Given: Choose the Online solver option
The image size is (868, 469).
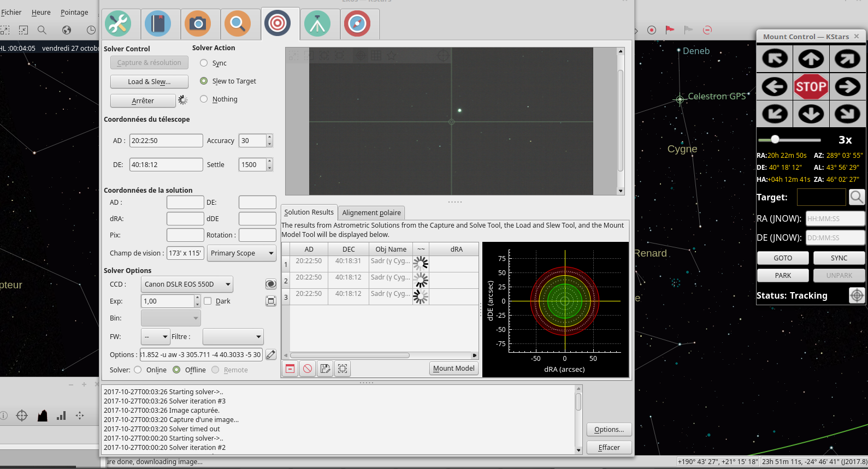Looking at the screenshot, I should 138,370.
